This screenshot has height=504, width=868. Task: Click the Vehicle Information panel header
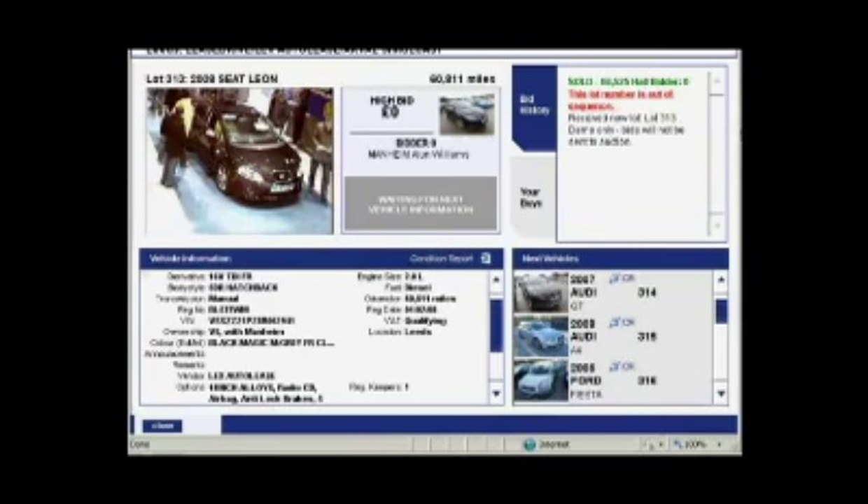pyautogui.click(x=321, y=258)
